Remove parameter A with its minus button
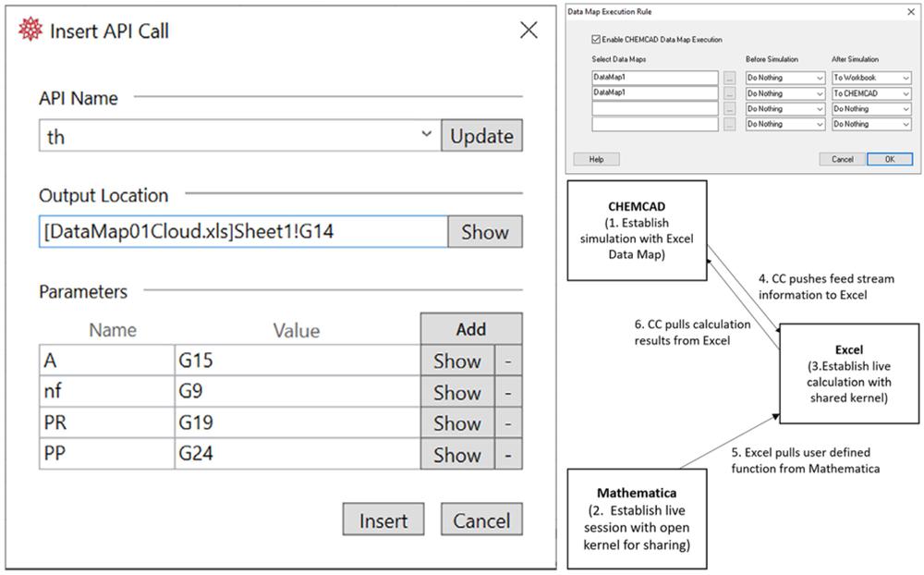This screenshot has width=924, height=575. coord(508,361)
